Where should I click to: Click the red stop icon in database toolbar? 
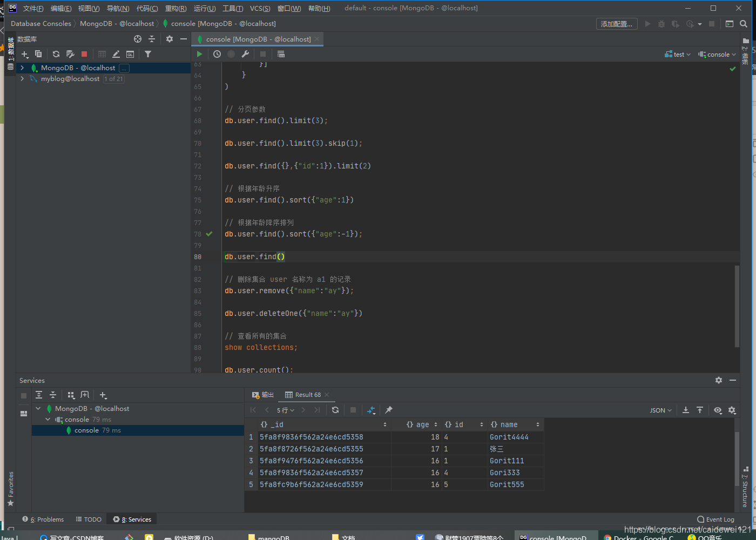tap(84, 54)
